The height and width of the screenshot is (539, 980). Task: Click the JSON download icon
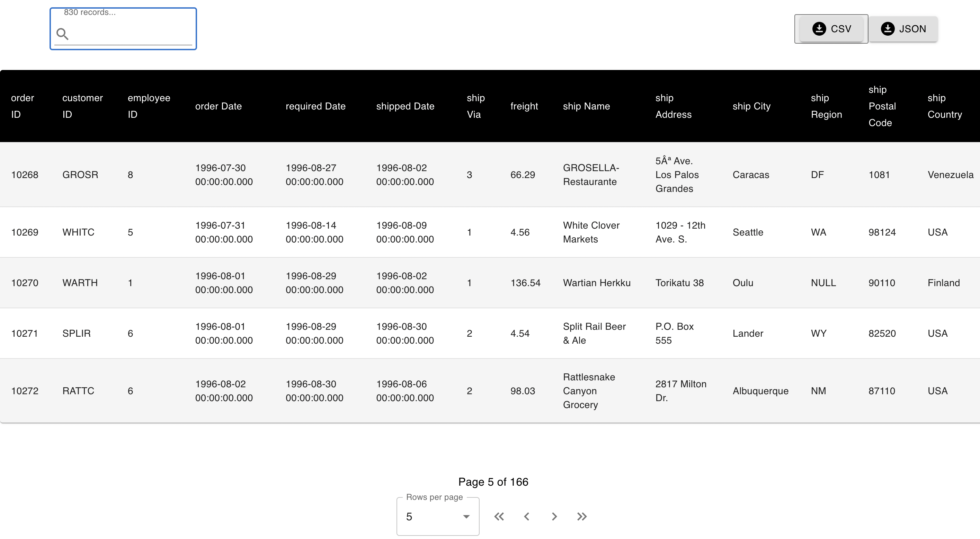coord(887,29)
